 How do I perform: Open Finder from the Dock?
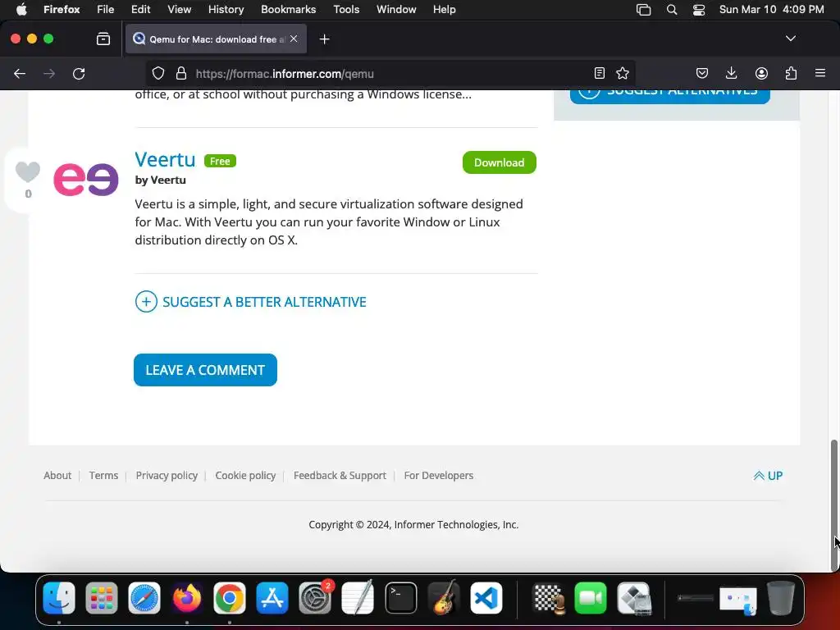59,597
